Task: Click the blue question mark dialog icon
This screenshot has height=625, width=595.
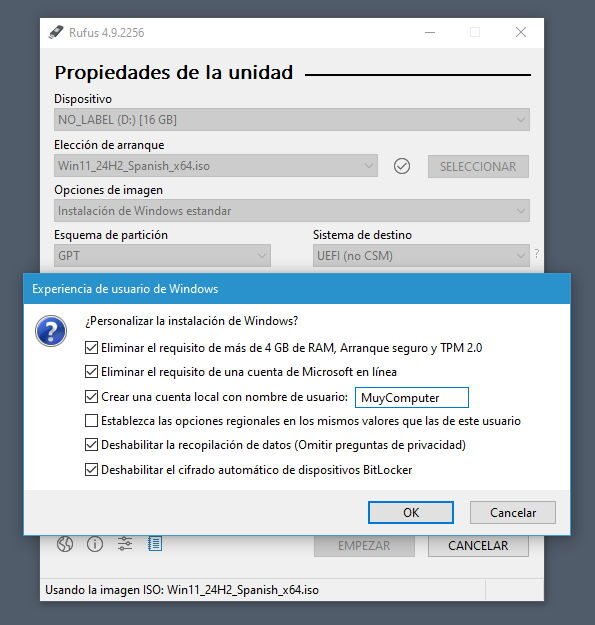Action: pos(51,331)
